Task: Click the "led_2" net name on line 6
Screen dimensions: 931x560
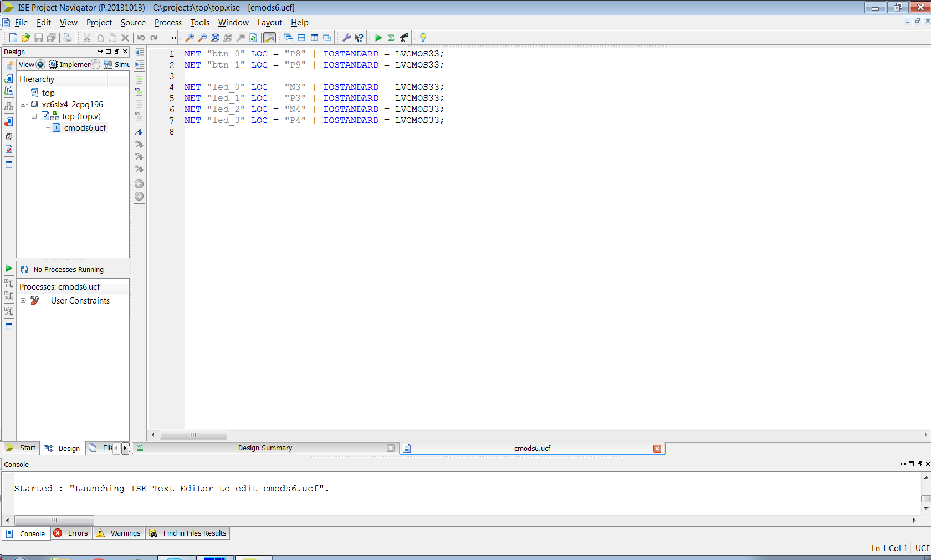Action: (226, 109)
